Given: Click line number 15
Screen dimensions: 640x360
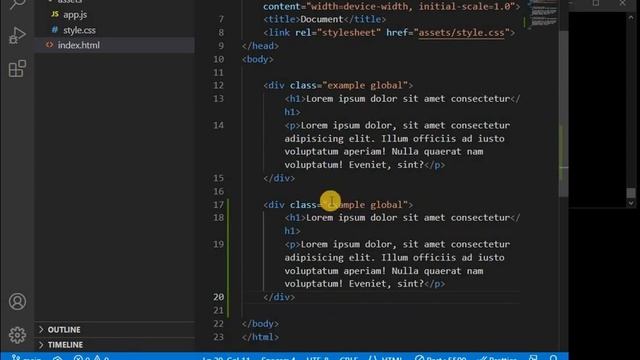Looking at the screenshot, I should click(x=218, y=178).
